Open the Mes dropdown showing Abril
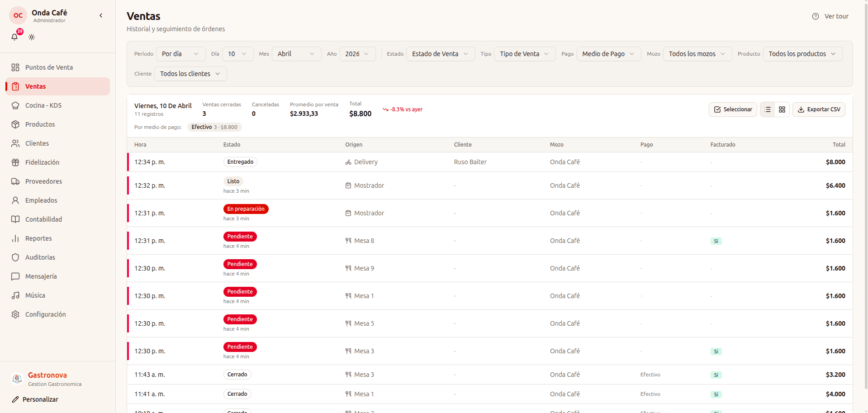The height and width of the screenshot is (413, 868). pos(296,54)
